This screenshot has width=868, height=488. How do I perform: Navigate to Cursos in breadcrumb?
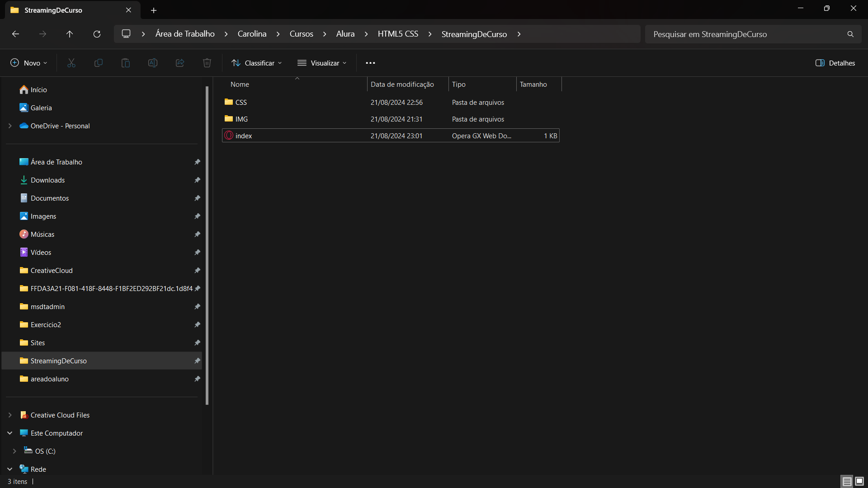click(x=301, y=34)
